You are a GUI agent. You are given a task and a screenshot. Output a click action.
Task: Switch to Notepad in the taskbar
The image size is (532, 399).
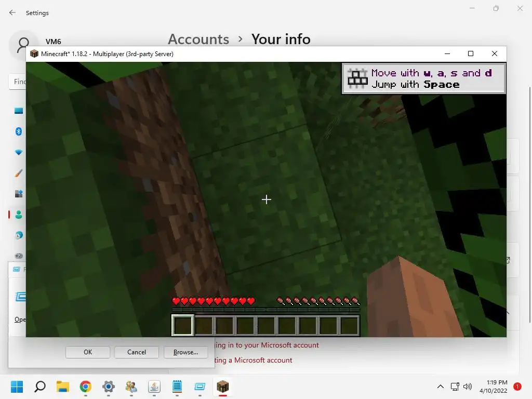click(177, 387)
